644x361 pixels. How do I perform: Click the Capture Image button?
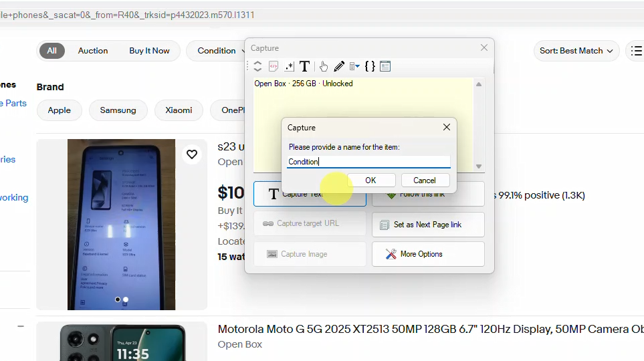click(x=310, y=254)
